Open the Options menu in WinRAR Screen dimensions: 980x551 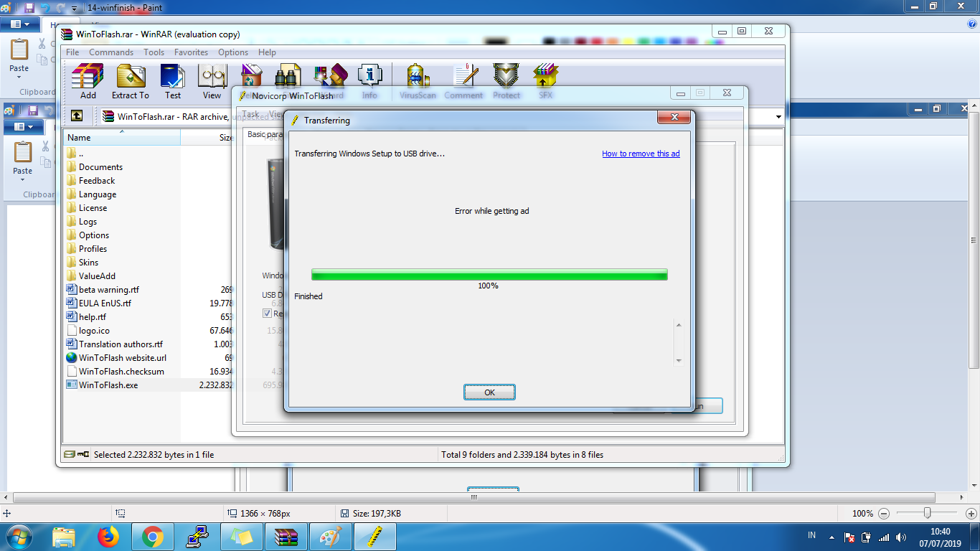pos(233,52)
